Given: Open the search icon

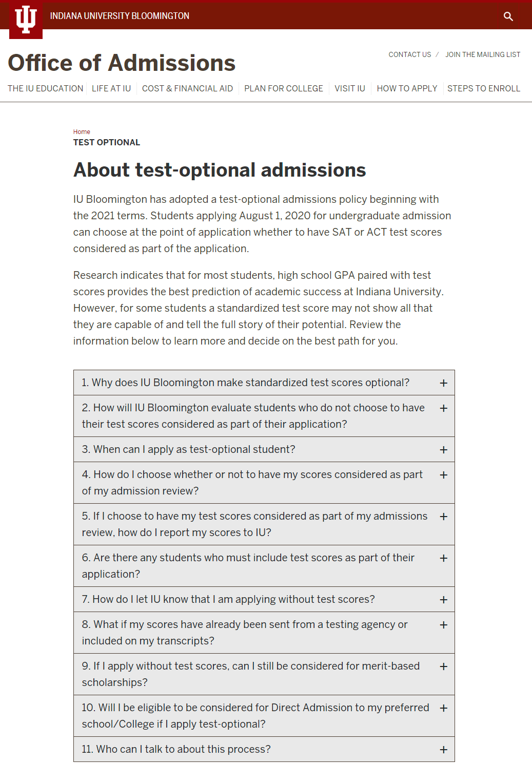Looking at the screenshot, I should (508, 16).
